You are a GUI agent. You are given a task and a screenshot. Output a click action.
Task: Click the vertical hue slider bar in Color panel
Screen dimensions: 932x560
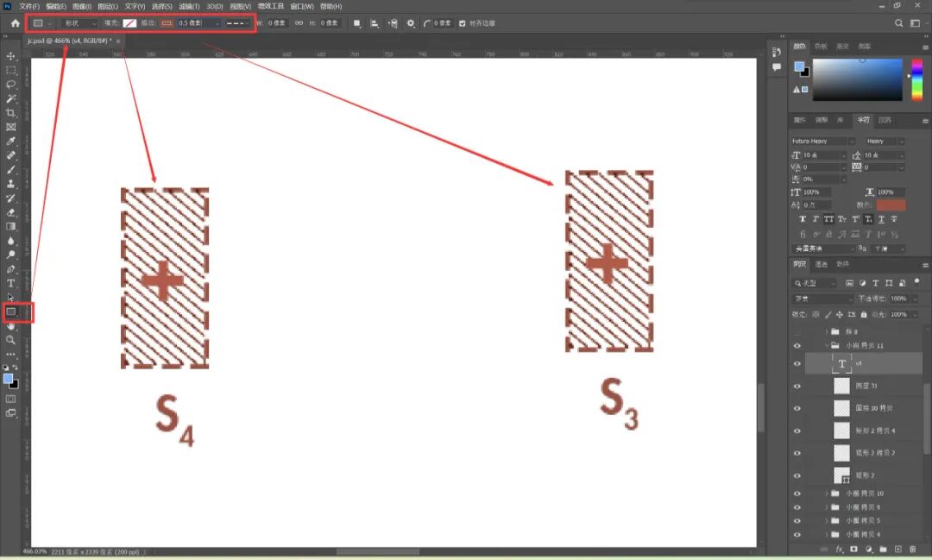tap(917, 79)
